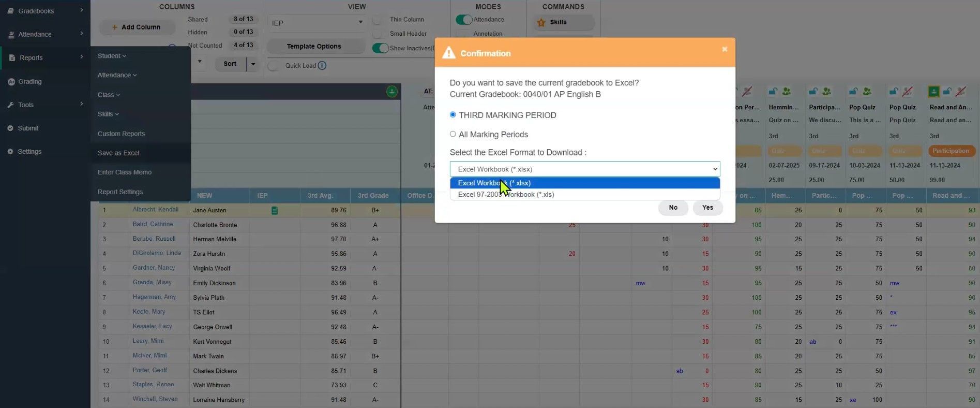The width and height of the screenshot is (980, 408).
Task: Click Yes to confirm Excel save
Action: coord(707,208)
